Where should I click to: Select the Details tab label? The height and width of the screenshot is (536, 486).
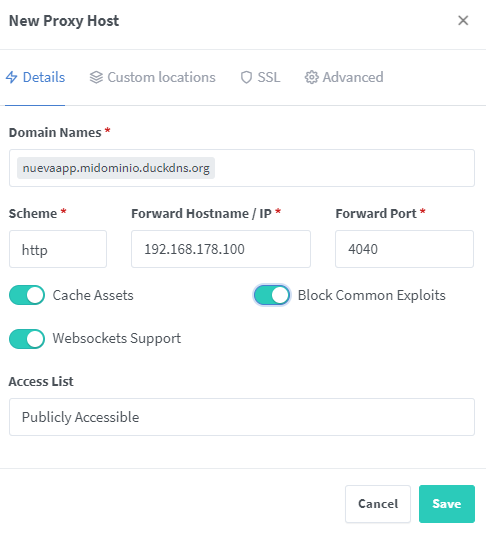44,77
